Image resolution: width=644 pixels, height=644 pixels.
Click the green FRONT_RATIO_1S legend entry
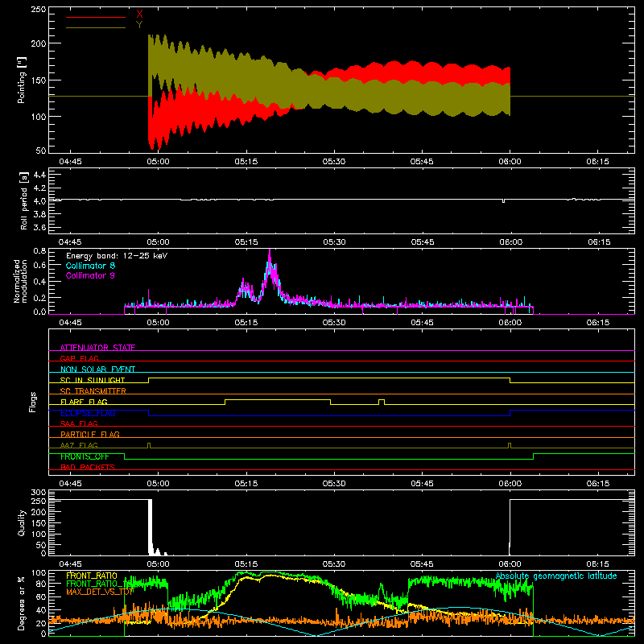tap(98, 584)
